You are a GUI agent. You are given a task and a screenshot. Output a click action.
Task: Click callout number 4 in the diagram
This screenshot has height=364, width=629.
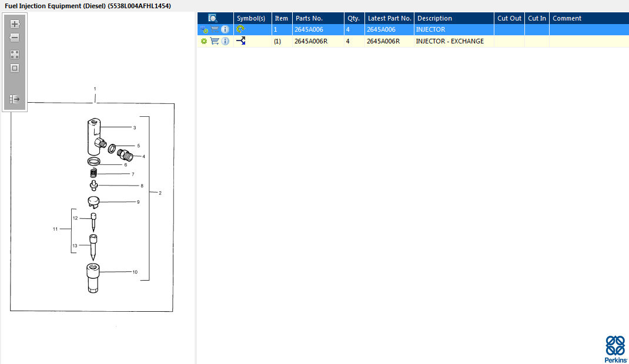[143, 157]
